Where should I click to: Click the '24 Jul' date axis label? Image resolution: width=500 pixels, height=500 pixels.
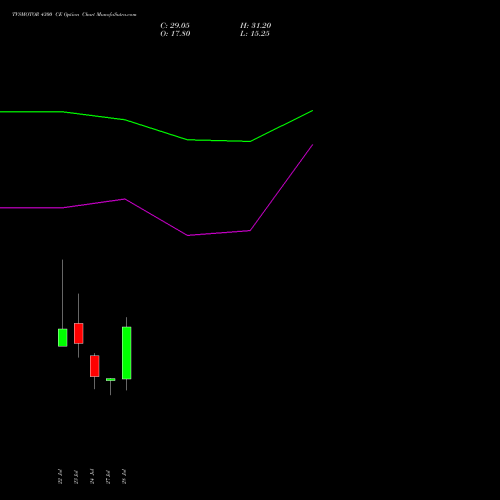92,477
